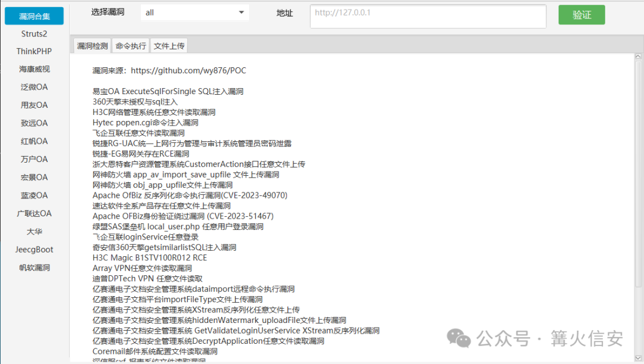Screen dimensions: 644x364
Task: Open the JeecgBoot sidebar category
Action: (x=34, y=250)
